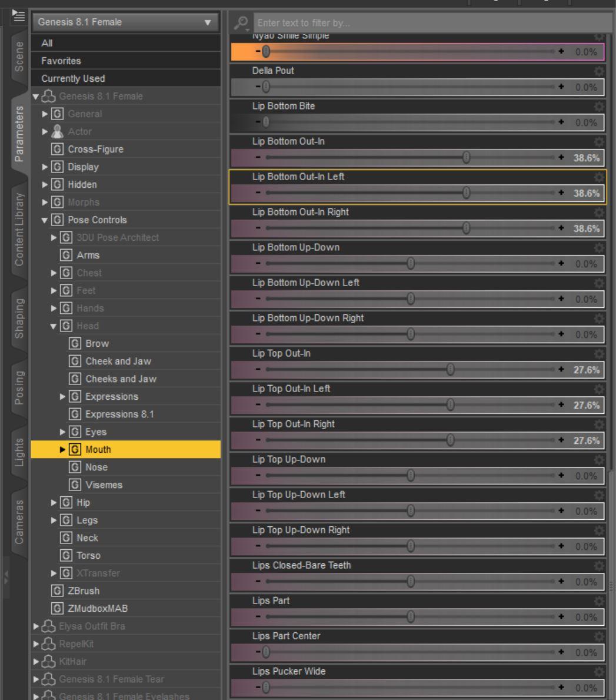This screenshot has width=616, height=700.
Task: Open the Cameras tab
Action: pos(19,522)
